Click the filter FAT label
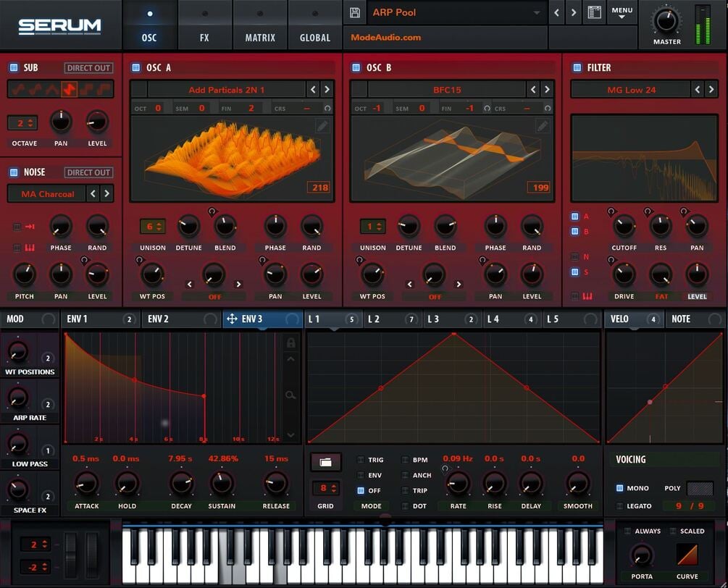 pos(661,296)
